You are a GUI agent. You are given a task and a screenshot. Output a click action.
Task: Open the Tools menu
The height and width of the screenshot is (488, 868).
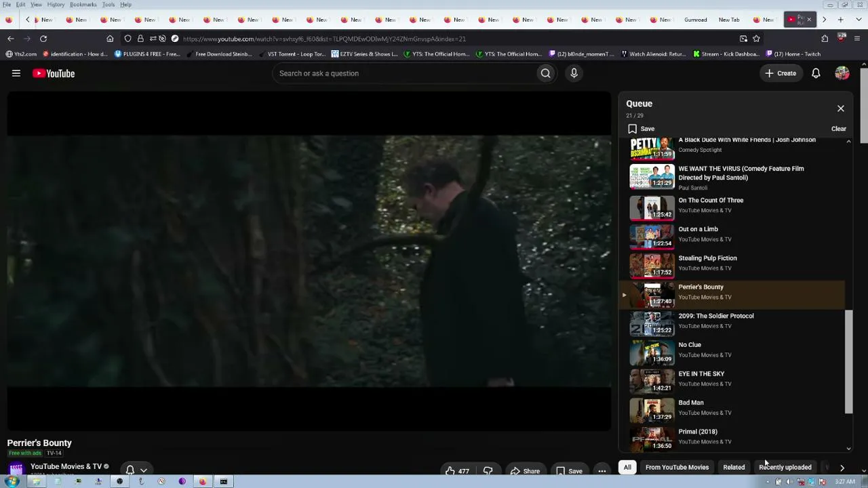pyautogui.click(x=108, y=5)
